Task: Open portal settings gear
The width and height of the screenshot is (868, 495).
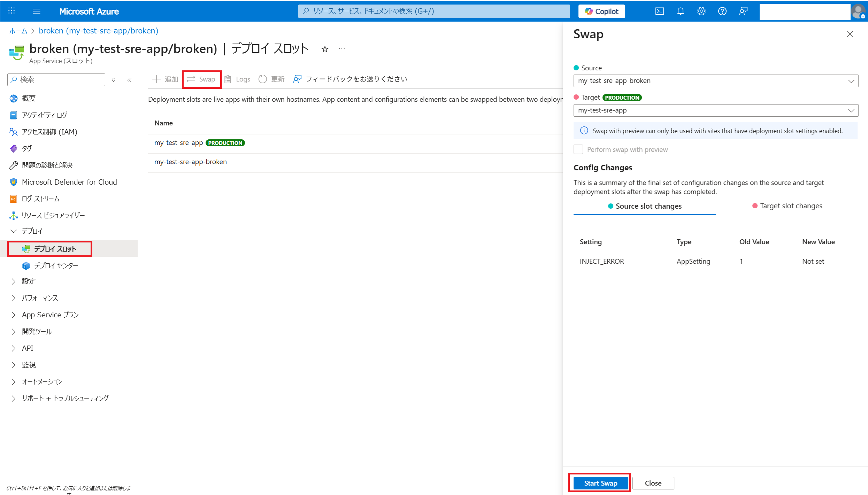Action: 701,11
